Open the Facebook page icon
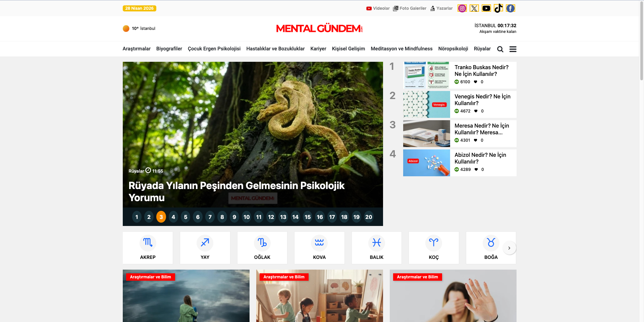The height and width of the screenshot is (322, 644). [510, 8]
